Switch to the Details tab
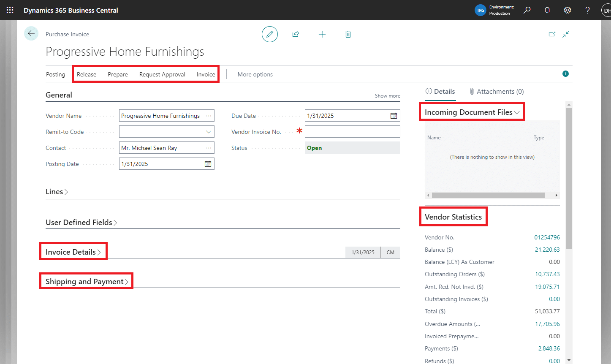Screen dimensions: 611x364 coord(440,91)
